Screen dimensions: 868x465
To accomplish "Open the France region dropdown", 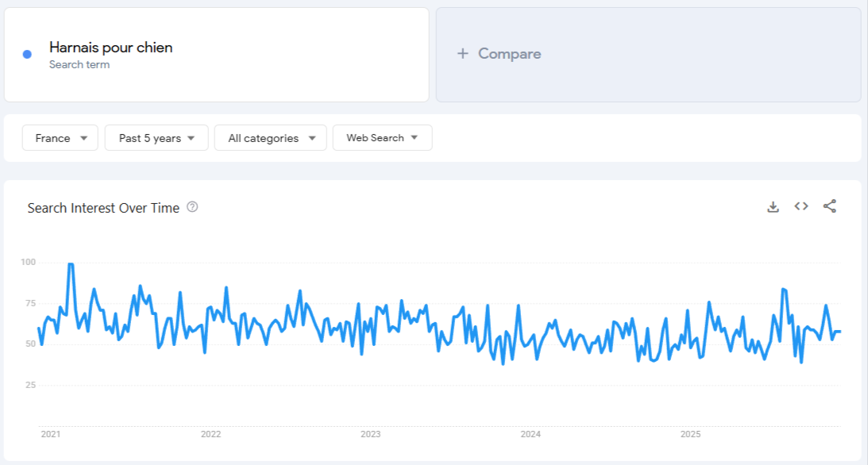I will point(60,137).
